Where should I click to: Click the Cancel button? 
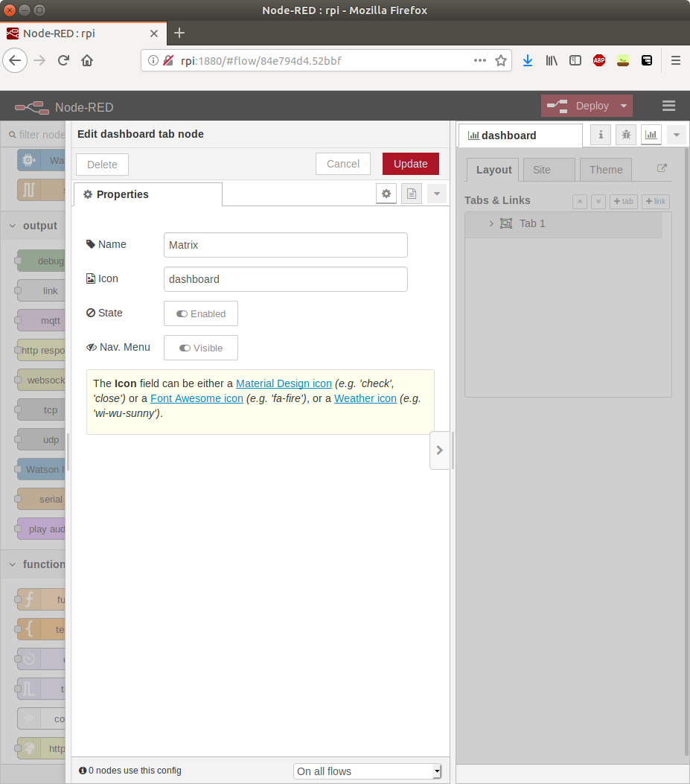343,164
